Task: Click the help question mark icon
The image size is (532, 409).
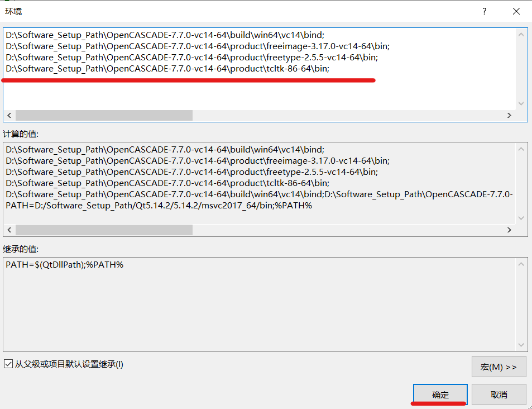Action: [484, 11]
